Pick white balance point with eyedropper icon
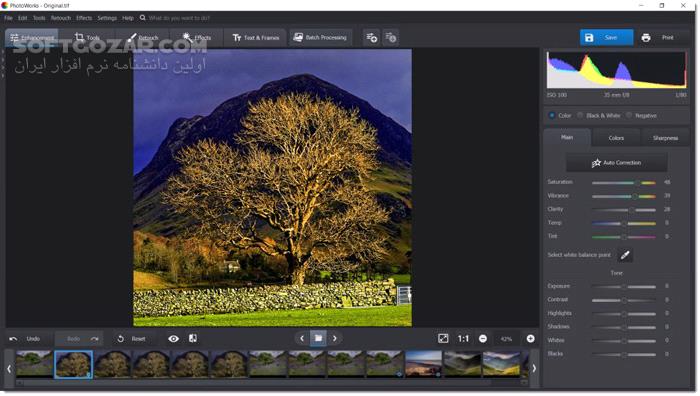Screen dimensions: 700x396 (x=625, y=255)
